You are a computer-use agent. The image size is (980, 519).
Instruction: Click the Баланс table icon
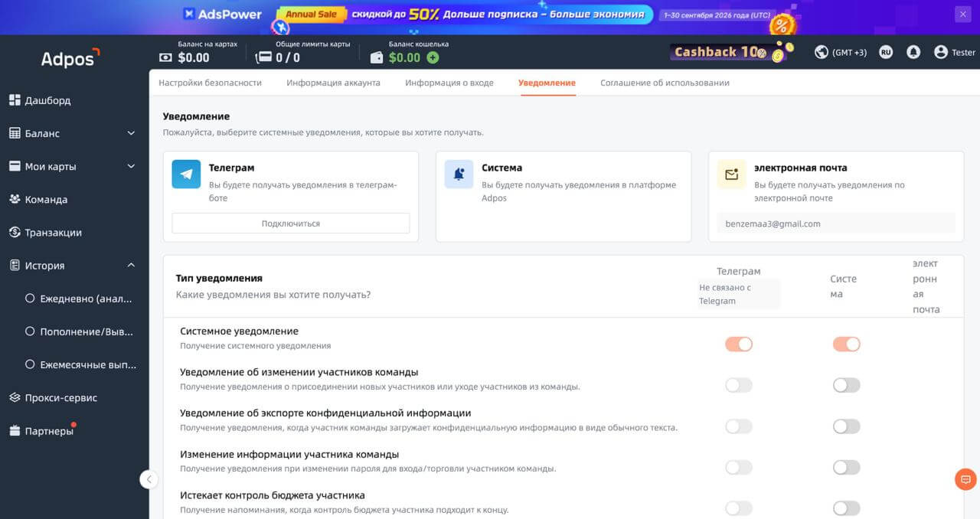coord(15,133)
